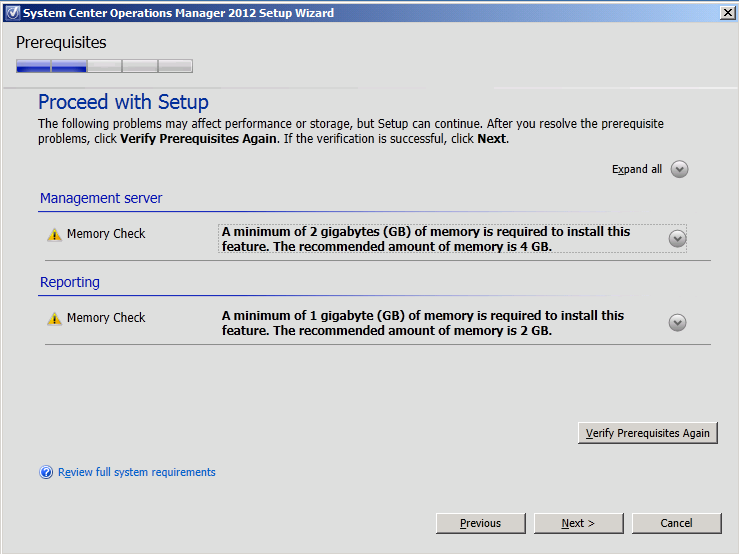Click the Setup Wizard title bar icon
The height and width of the screenshot is (554, 739).
click(x=13, y=13)
